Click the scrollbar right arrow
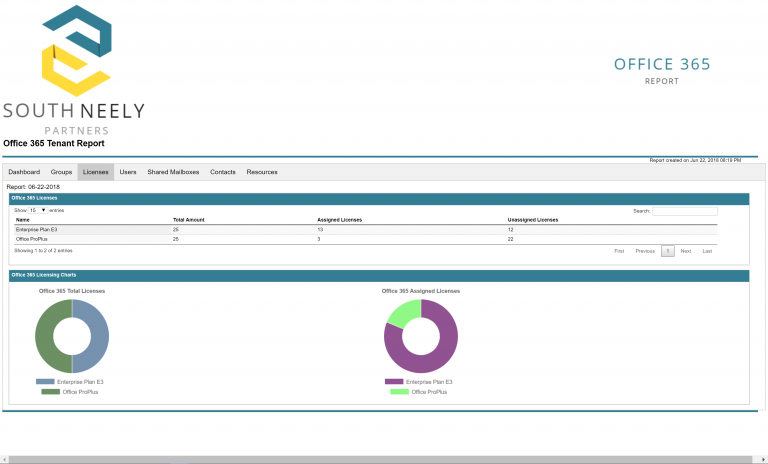Image resolution: width=768 pixels, height=464 pixels. pos(763,460)
